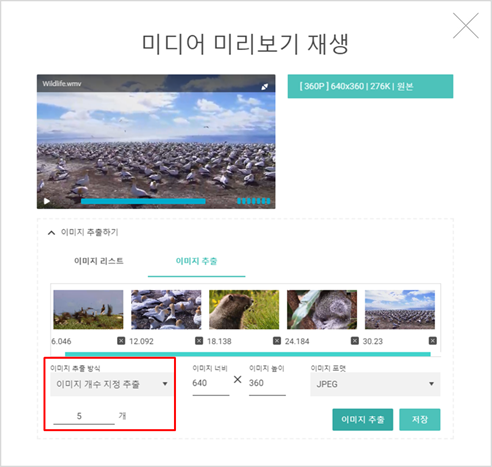This screenshot has height=467, width=492.
Task: Click the 이미지 추출 button
Action: coord(363,419)
